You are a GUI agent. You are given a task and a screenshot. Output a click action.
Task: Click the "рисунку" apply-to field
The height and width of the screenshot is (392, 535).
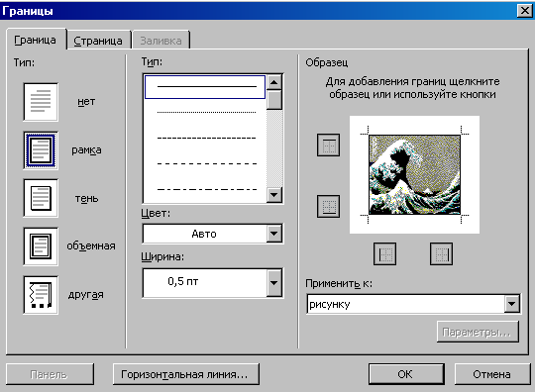(x=405, y=304)
